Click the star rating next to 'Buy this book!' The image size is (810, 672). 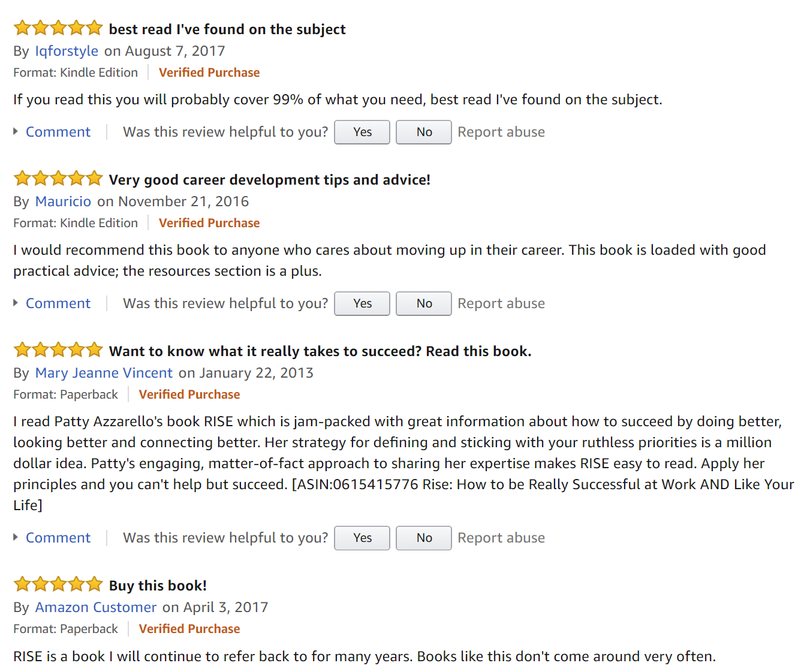pos(58,584)
